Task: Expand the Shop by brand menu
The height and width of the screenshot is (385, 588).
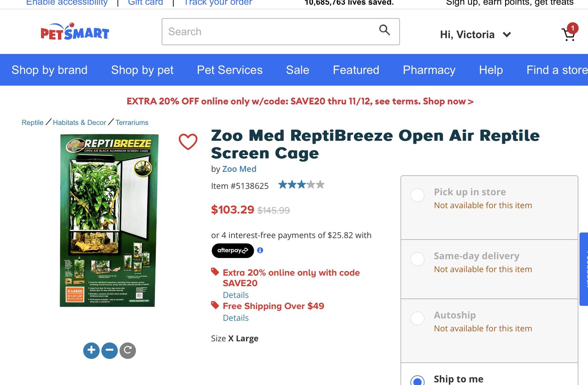Action: [49, 70]
